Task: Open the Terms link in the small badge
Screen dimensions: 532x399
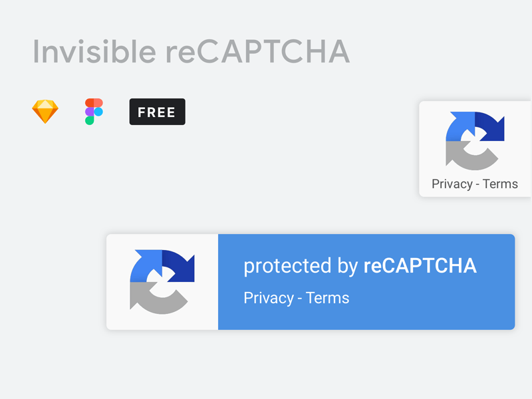Action: click(x=503, y=184)
